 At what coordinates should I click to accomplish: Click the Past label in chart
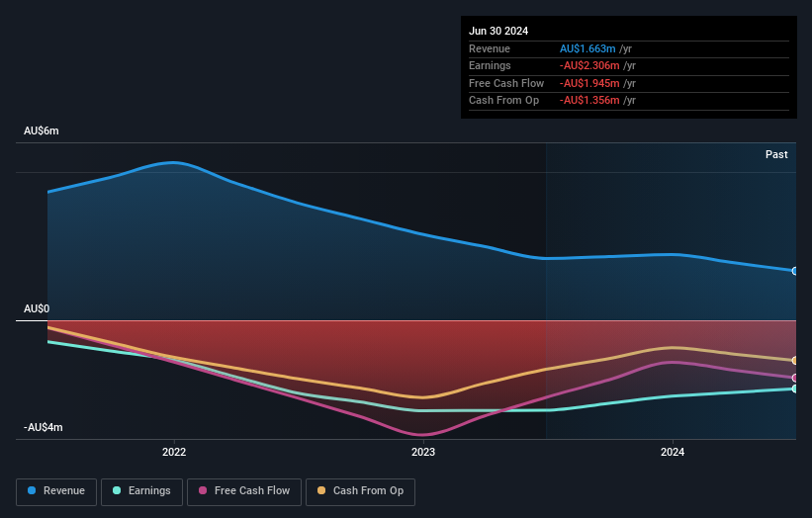pos(776,154)
